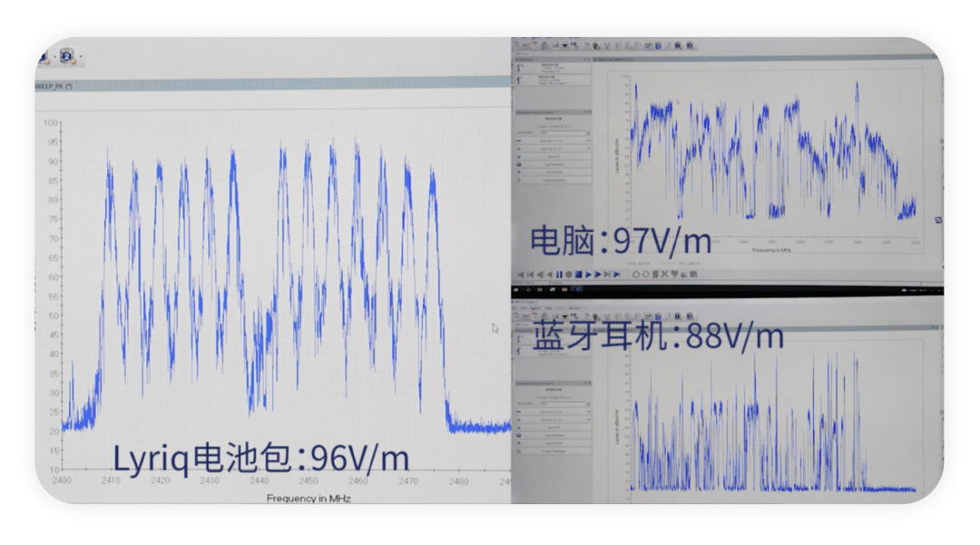Click the Interactive Device Control header, lower-right window
The width and height of the screenshot is (980, 545).
(553, 384)
